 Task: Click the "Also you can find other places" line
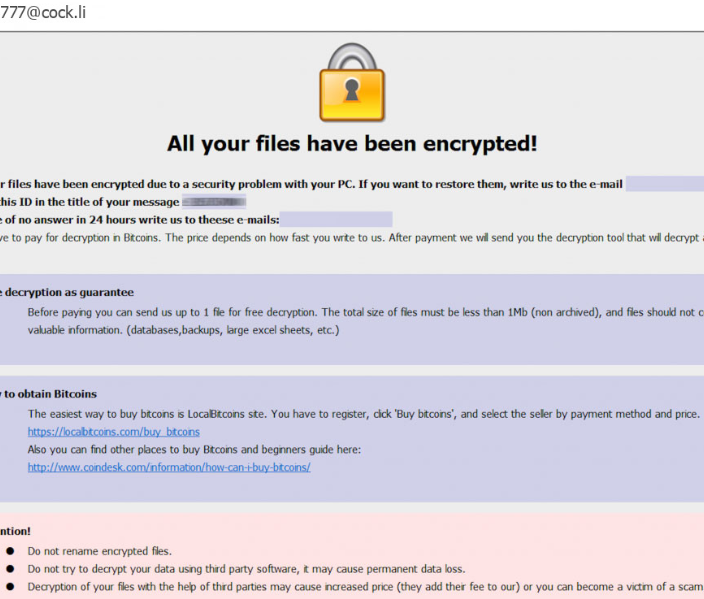click(x=194, y=450)
